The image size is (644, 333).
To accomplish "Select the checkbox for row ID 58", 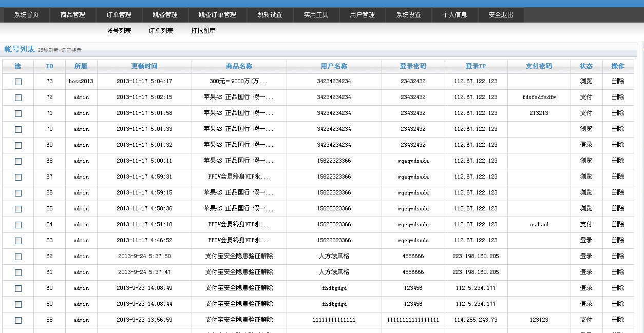I will pyautogui.click(x=18, y=320).
